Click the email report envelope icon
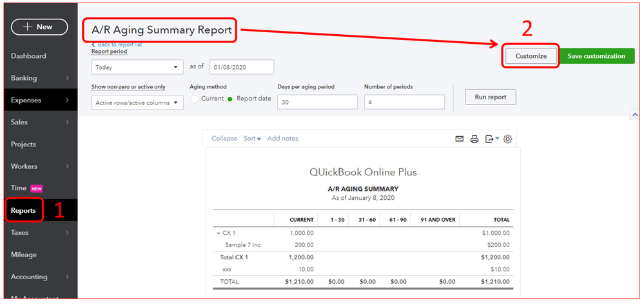The height and width of the screenshot is (305, 644). (460, 139)
